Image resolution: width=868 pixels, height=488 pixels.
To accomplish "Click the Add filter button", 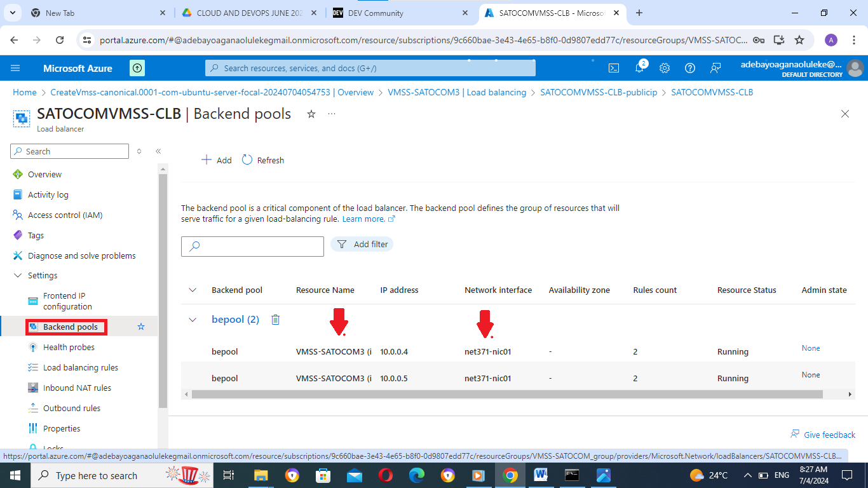I will [362, 244].
